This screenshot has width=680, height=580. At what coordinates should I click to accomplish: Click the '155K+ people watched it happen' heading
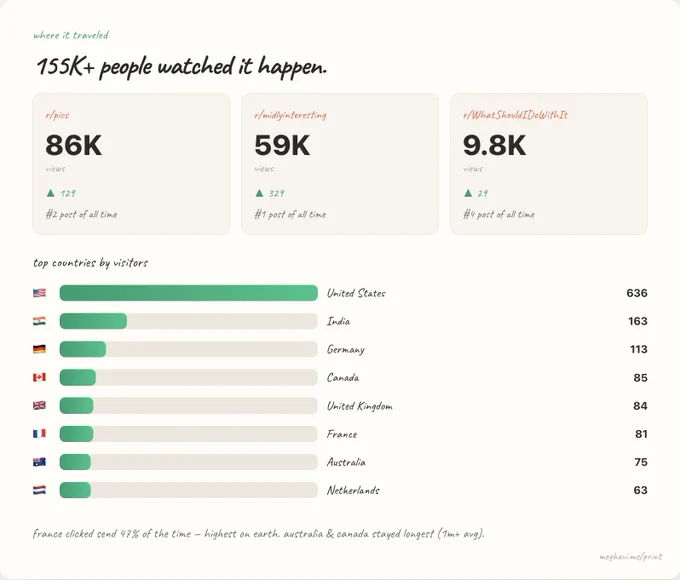click(x=181, y=67)
